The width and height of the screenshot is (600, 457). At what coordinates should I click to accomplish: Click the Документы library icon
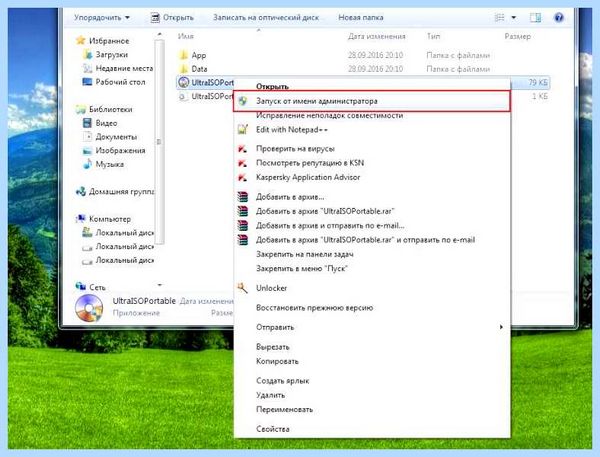tap(87, 137)
